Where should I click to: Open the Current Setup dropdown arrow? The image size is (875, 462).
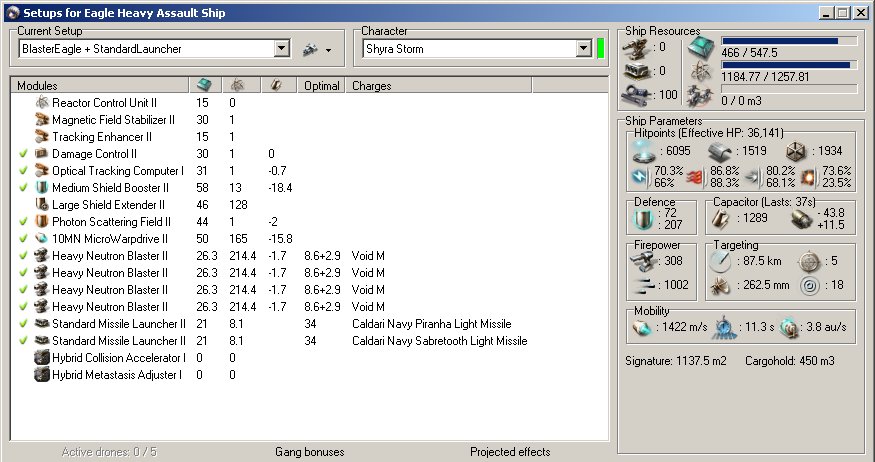pos(282,49)
